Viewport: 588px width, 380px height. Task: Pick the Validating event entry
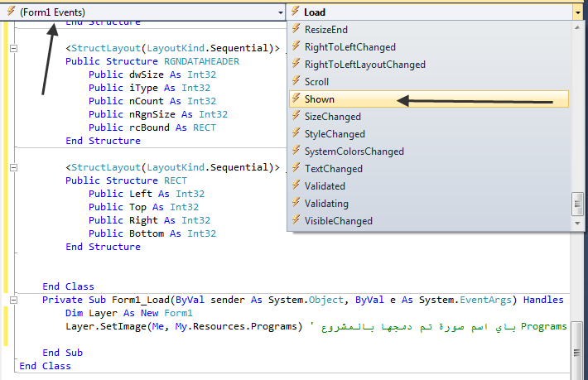click(x=326, y=204)
